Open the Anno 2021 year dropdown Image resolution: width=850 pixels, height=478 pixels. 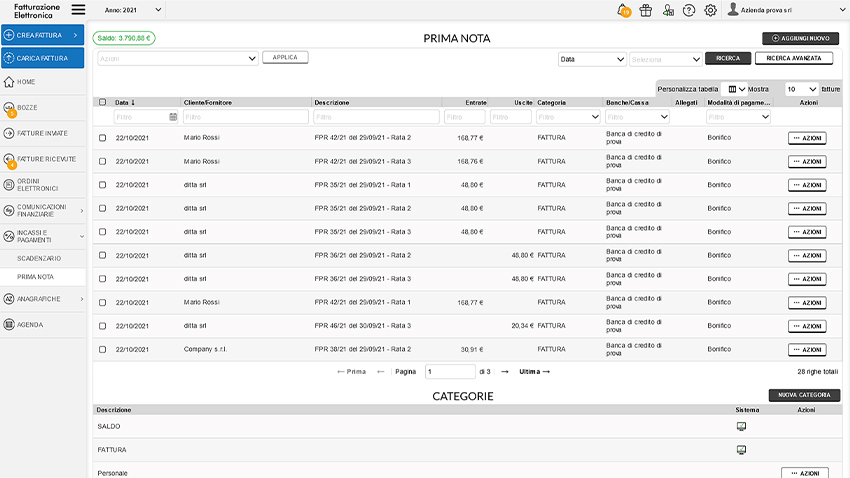click(x=133, y=10)
